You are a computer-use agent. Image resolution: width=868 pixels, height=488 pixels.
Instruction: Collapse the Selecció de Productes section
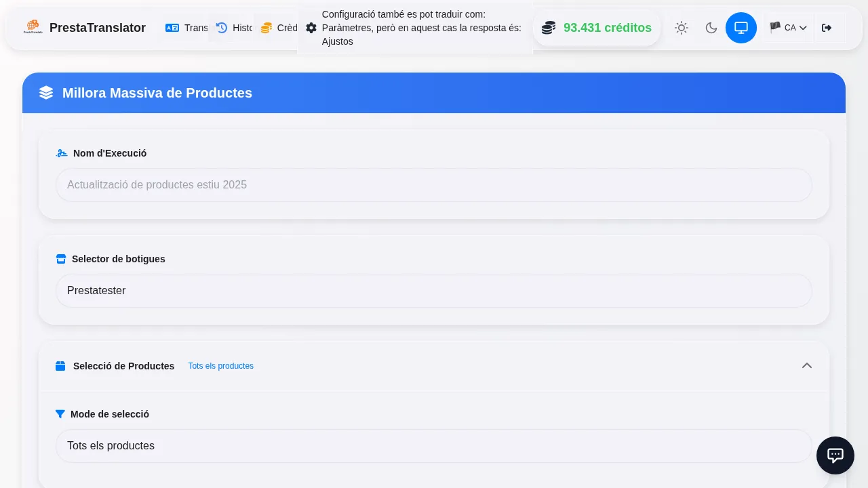pos(807,366)
